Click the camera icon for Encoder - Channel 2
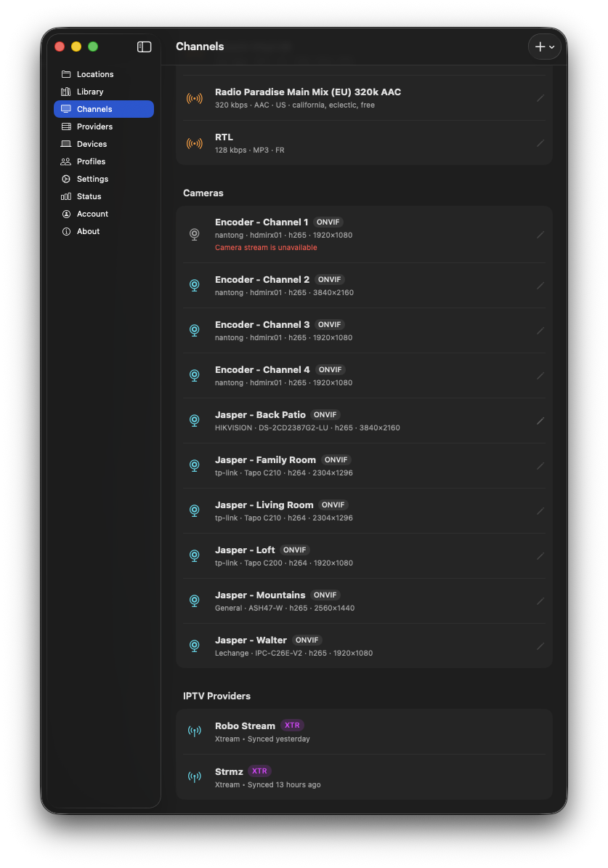608x868 pixels. click(x=194, y=286)
